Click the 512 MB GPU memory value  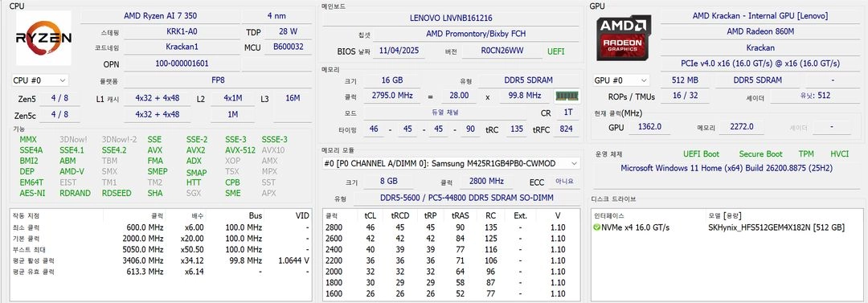pyautogui.click(x=685, y=80)
